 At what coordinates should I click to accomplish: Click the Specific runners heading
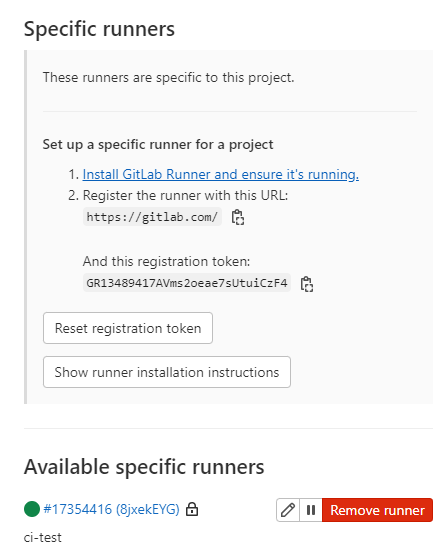(99, 29)
